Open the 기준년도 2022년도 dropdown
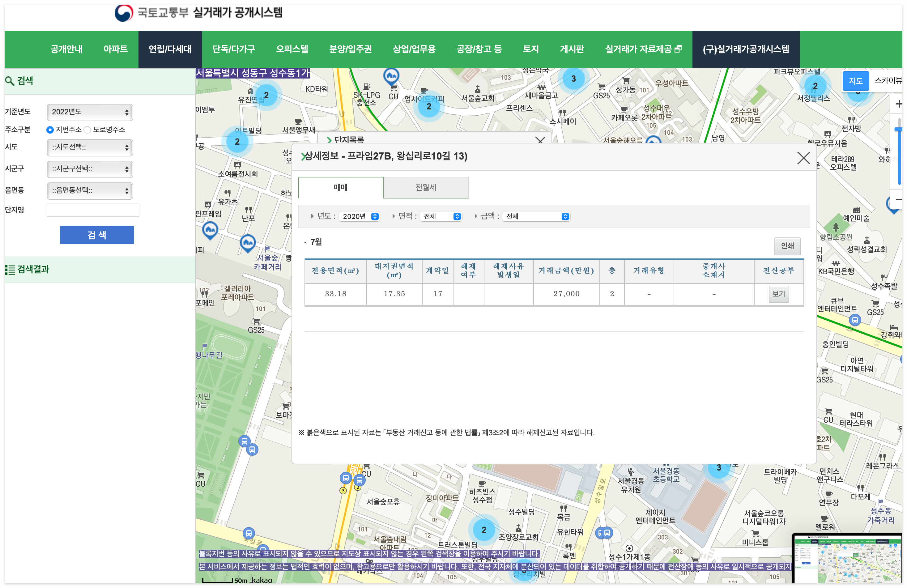The width and height of the screenshot is (907, 588). click(90, 112)
